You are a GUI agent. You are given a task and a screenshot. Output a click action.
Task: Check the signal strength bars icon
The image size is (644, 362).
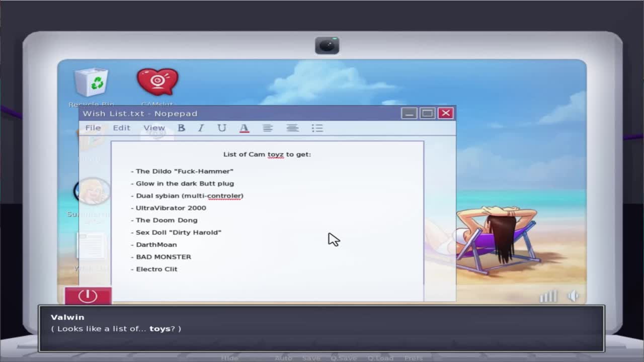[x=548, y=296]
